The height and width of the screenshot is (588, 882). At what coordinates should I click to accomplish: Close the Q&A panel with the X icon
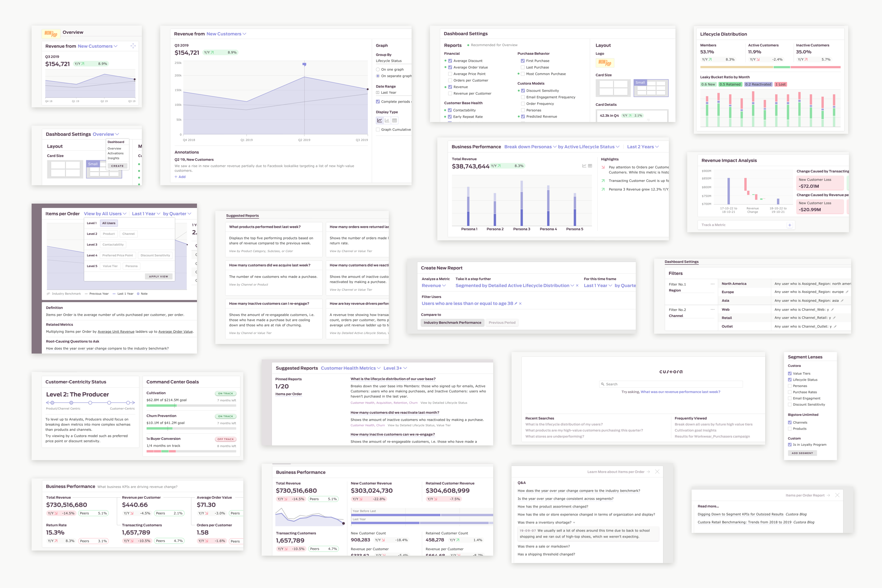coord(657,472)
